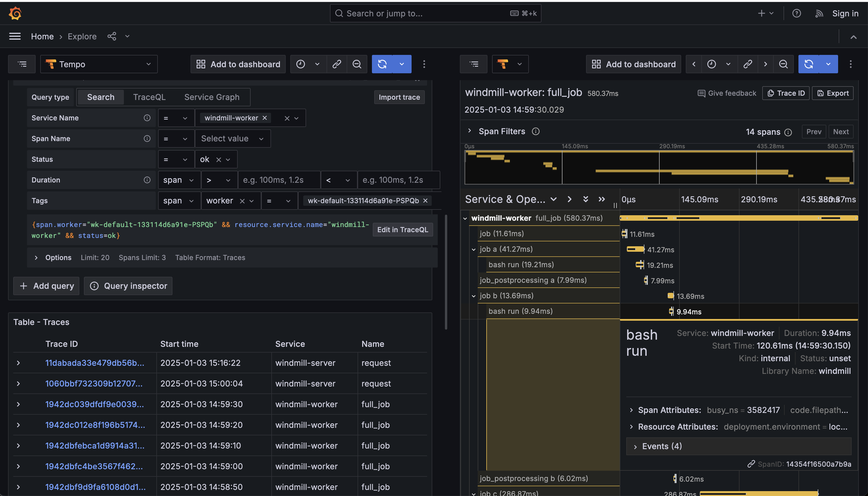Collapse the job b span group
This screenshot has width=868, height=496.
pyautogui.click(x=474, y=296)
